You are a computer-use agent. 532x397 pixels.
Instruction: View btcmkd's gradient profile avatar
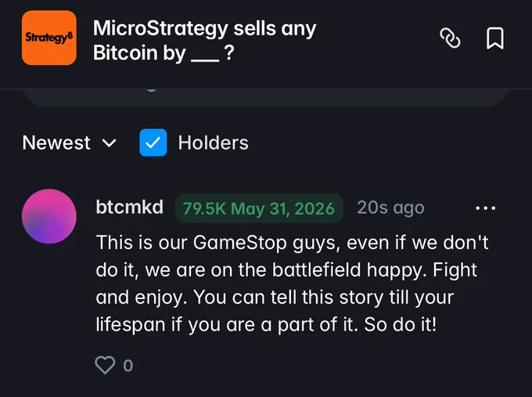coord(49,216)
